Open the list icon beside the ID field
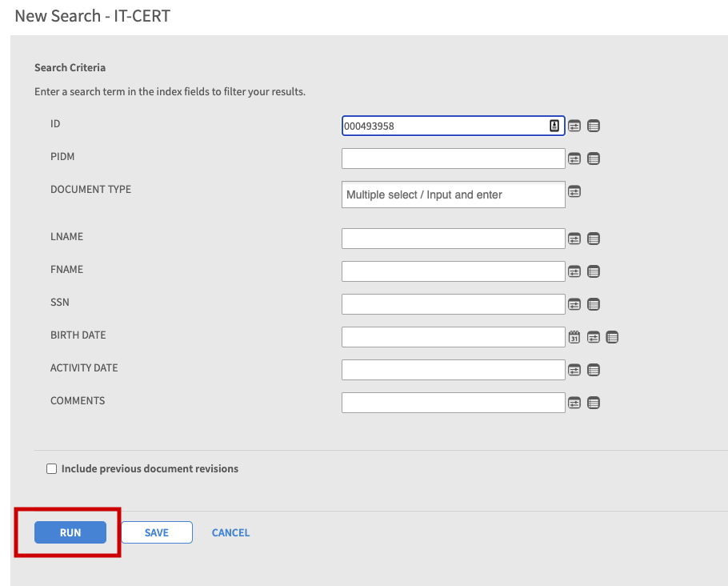728x586 pixels. click(x=594, y=126)
